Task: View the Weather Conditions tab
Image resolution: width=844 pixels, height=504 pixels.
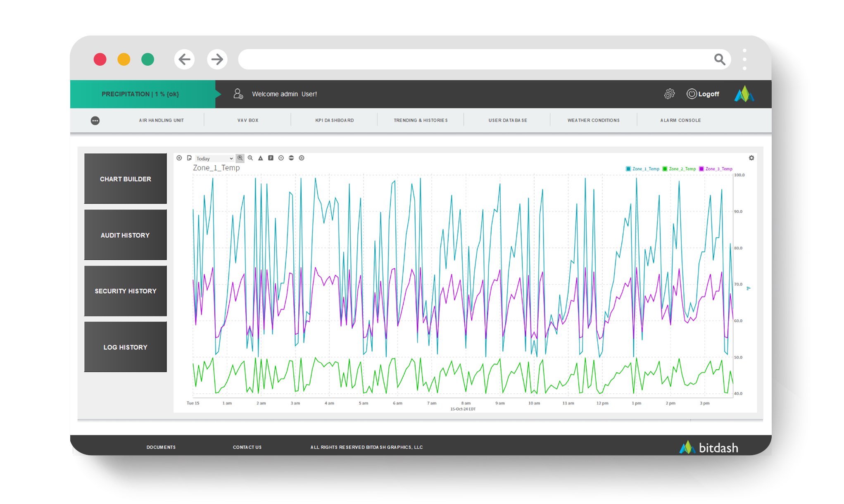Action: 594,120
